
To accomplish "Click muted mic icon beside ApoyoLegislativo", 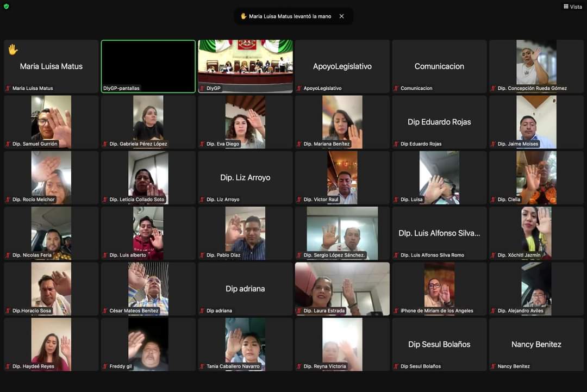I will [x=299, y=88].
